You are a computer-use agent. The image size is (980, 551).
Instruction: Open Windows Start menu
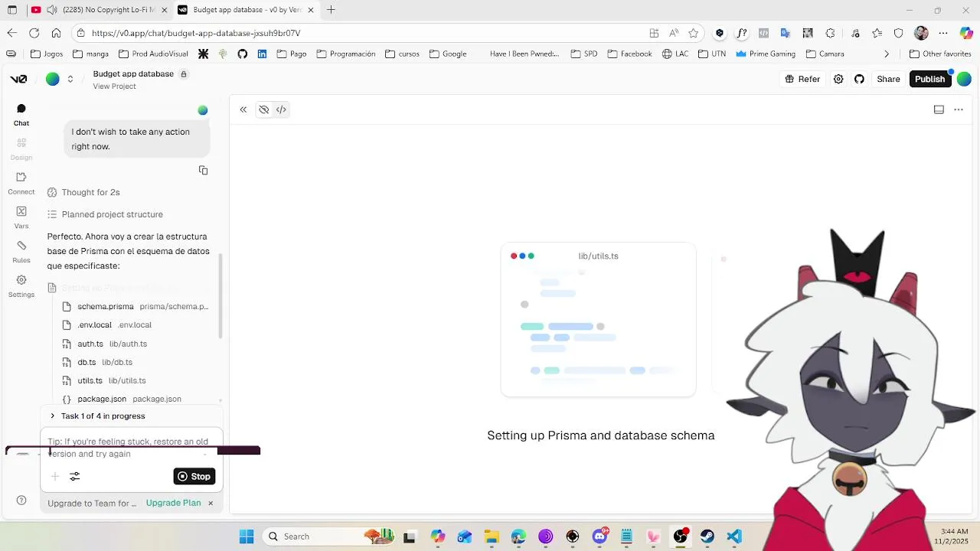(247, 536)
